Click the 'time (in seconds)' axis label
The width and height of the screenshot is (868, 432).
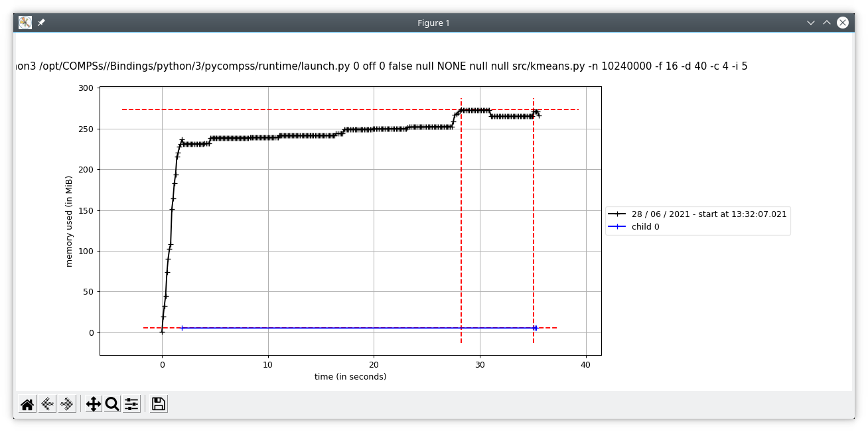[350, 377]
